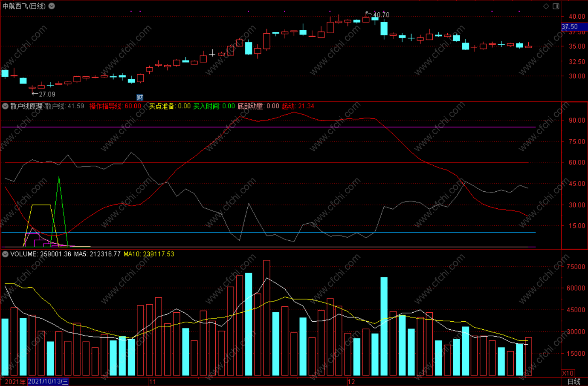
Task: Click the MA10: 239117.53 label
Action: [149, 254]
